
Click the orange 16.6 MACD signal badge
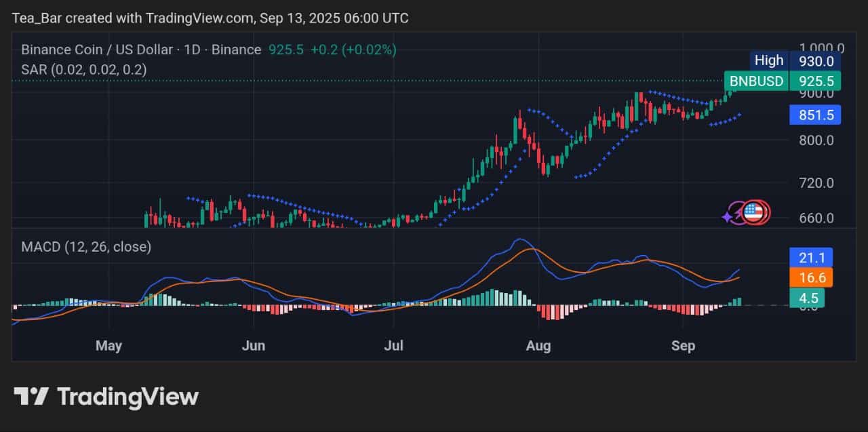click(x=812, y=278)
